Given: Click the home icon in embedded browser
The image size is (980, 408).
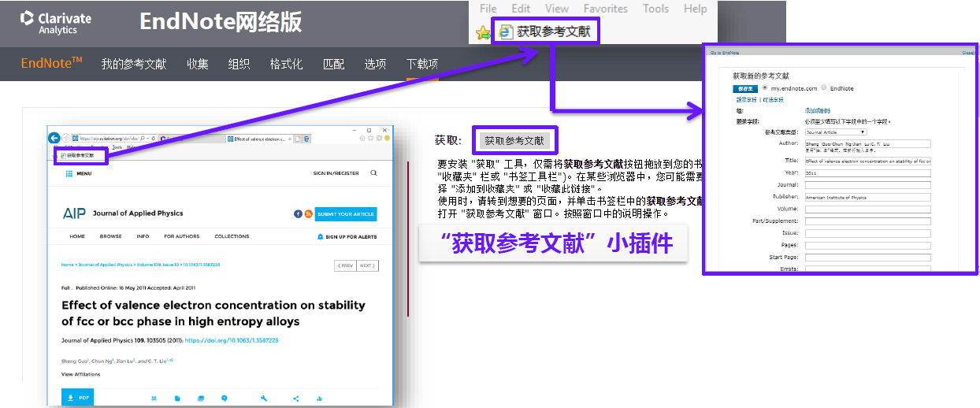Looking at the screenshot, I should (x=362, y=138).
